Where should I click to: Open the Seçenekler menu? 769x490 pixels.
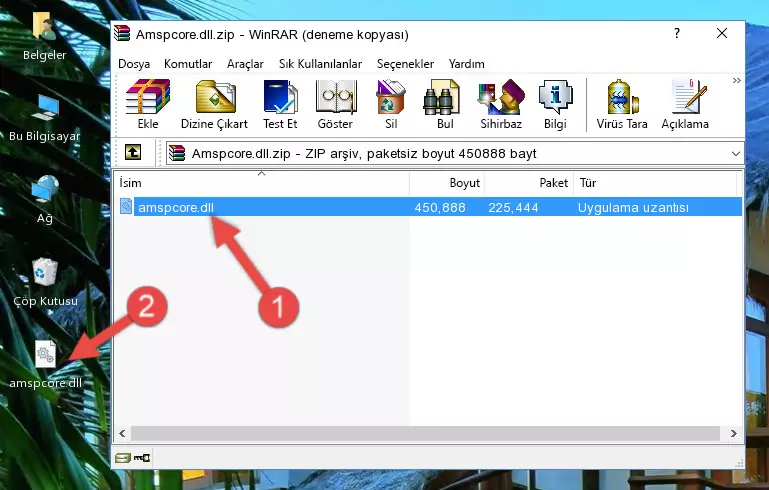pos(405,64)
